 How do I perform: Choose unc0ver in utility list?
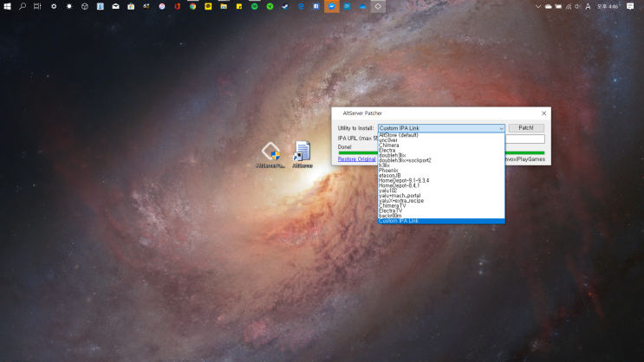coord(441,140)
